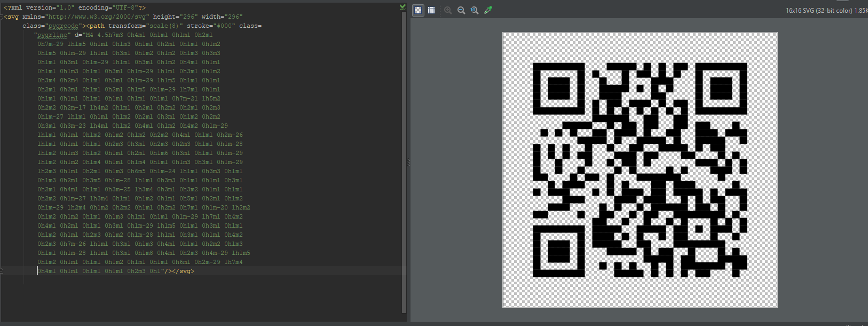Toggle the image grid display
This screenshot has height=326, width=868.
tap(431, 10)
